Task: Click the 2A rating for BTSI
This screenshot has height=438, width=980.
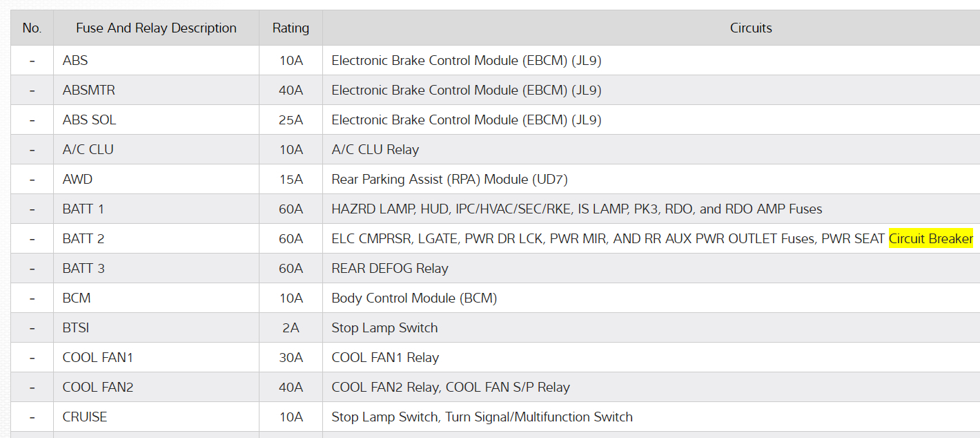Action: click(x=291, y=328)
